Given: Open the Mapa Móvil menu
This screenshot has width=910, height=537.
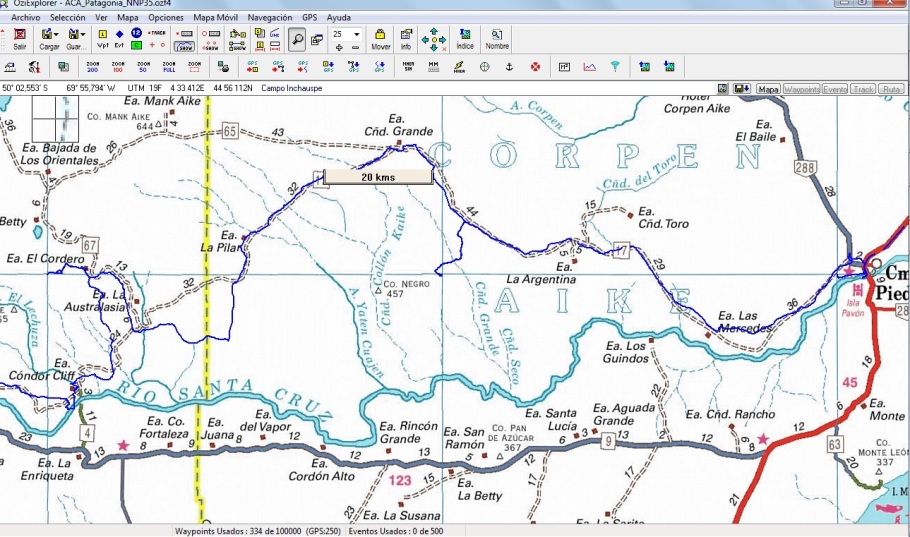Looking at the screenshot, I should coord(215,17).
